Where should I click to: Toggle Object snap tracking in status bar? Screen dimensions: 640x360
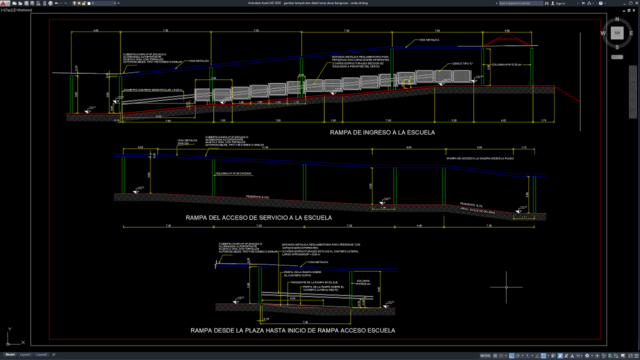[537, 356]
